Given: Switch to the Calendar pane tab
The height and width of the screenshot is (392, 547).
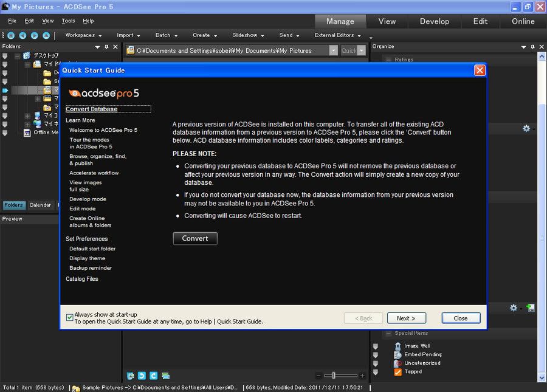Looking at the screenshot, I should (x=40, y=205).
